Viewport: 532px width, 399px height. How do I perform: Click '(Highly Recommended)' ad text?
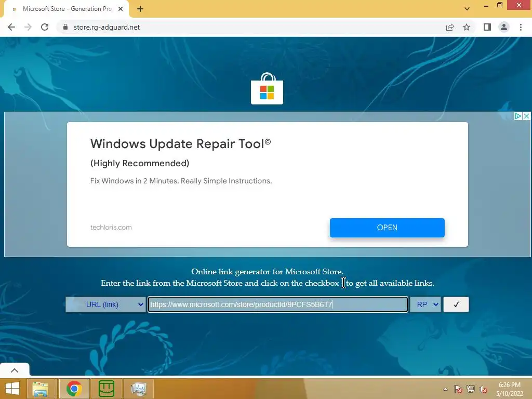140,163
